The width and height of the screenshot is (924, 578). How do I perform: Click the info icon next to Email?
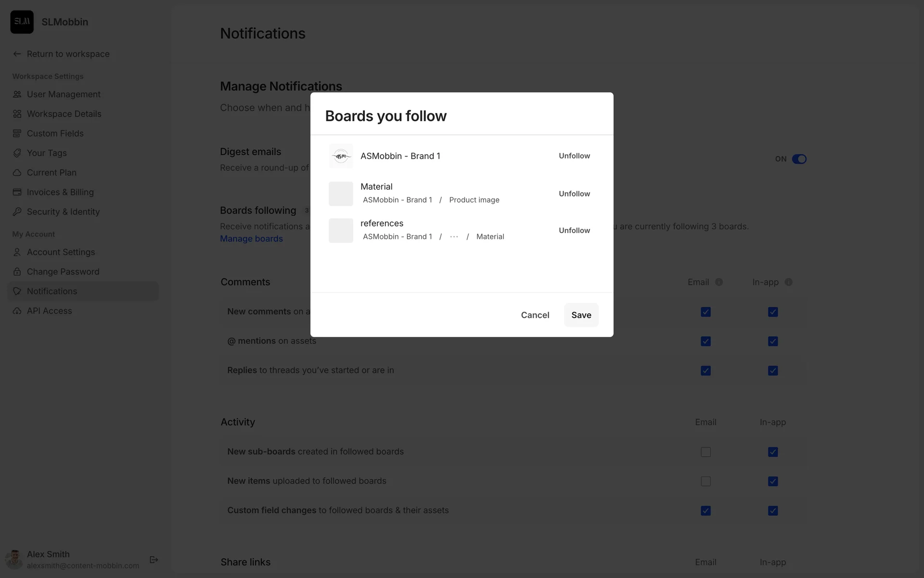pyautogui.click(x=719, y=282)
